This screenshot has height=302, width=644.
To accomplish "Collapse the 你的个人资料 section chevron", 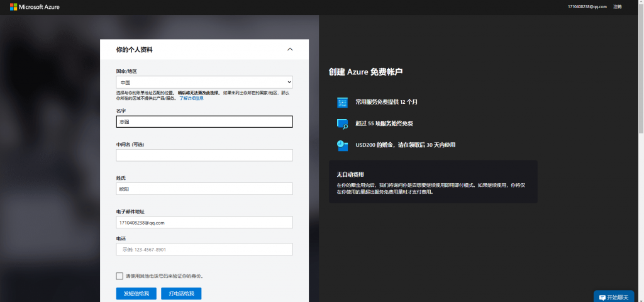I will coord(290,49).
